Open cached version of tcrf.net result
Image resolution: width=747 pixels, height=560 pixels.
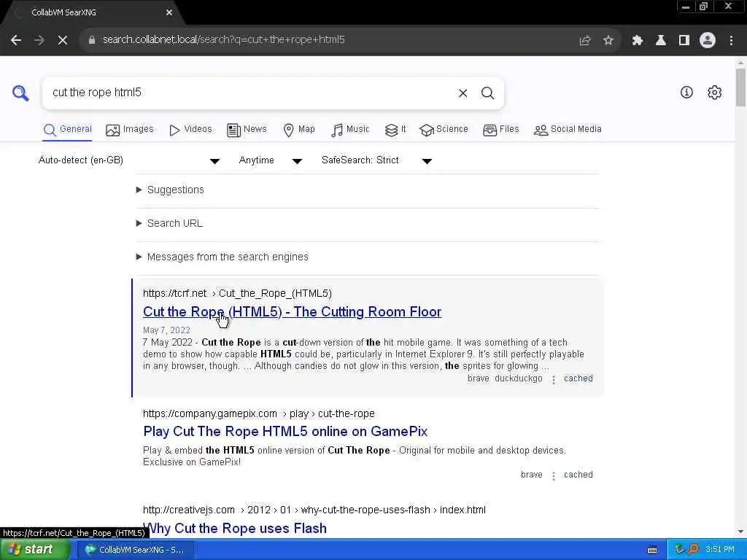click(578, 378)
